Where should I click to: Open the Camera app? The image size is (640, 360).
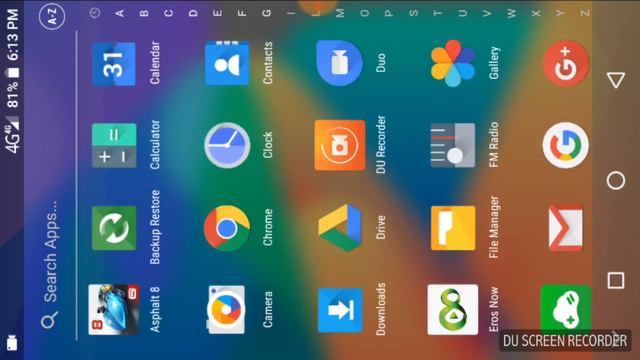(226, 309)
